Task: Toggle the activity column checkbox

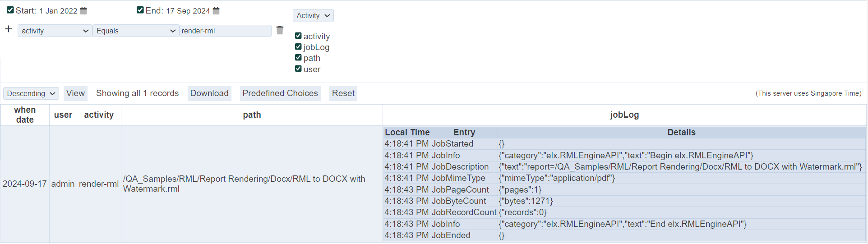Action: (x=298, y=36)
